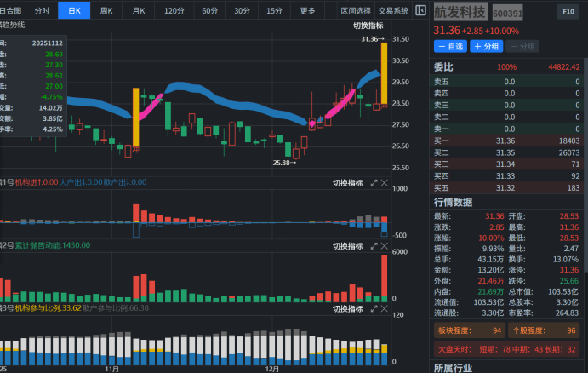Activate the 区间选择 range tool
The height and width of the screenshot is (373, 588).
point(356,11)
